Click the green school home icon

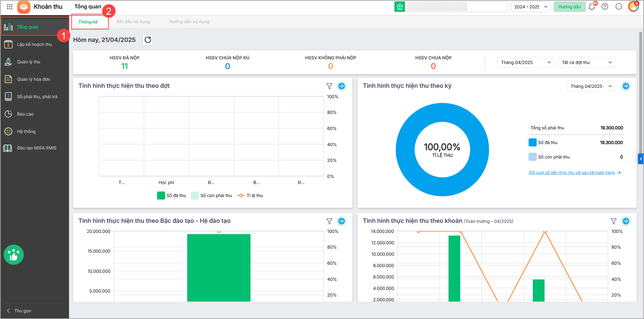click(400, 7)
